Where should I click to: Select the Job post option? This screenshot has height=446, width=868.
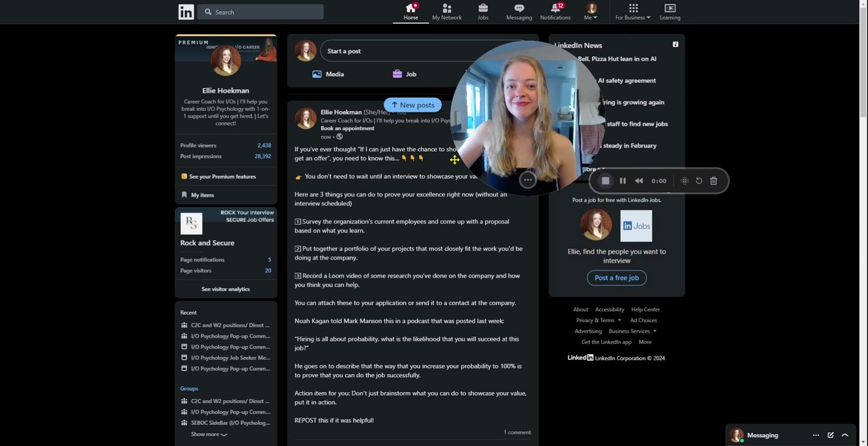404,74
